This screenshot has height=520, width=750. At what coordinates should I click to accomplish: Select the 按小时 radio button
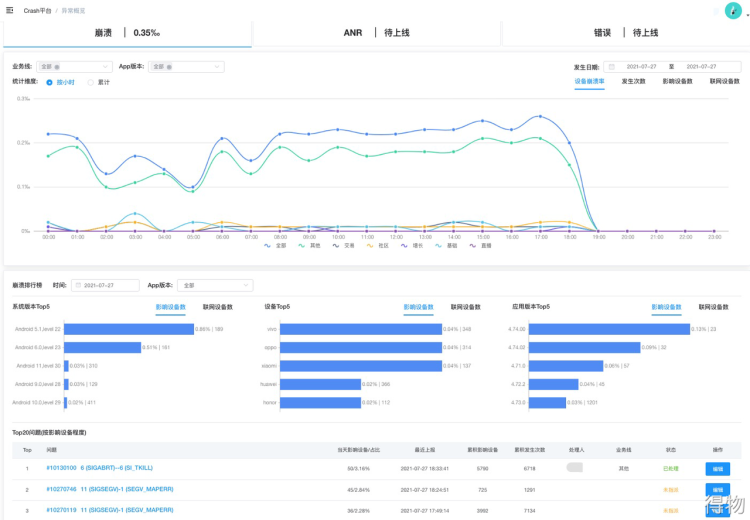(x=50, y=82)
